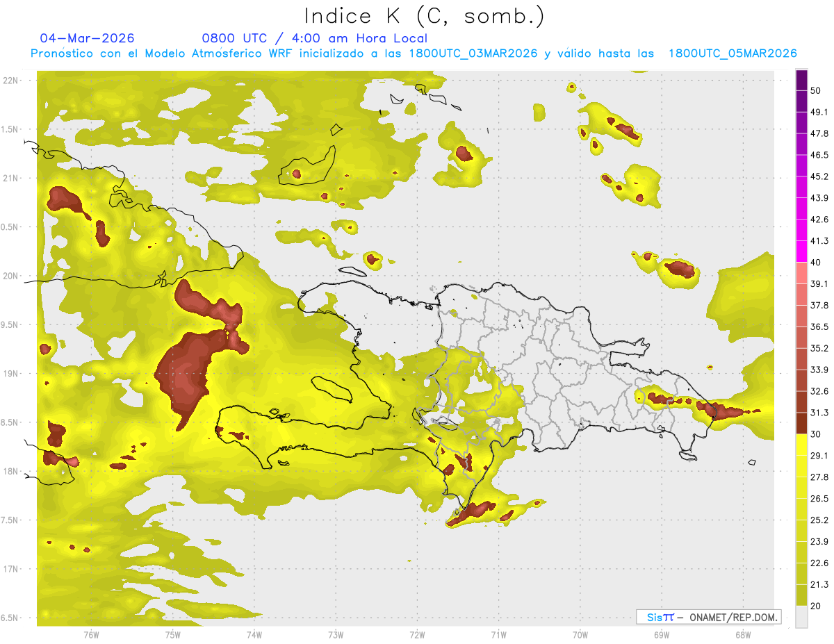Click the colorbar value '35.2'

[819, 348]
